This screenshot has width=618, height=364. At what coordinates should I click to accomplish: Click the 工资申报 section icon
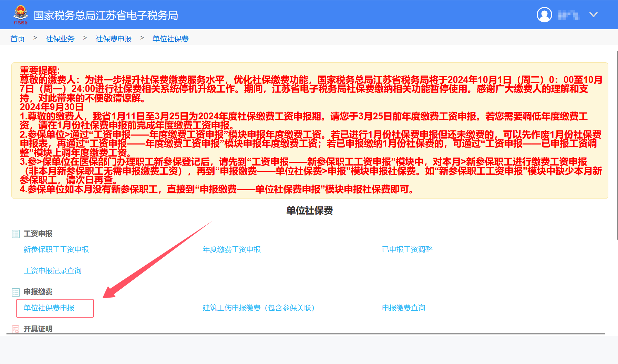click(x=16, y=234)
